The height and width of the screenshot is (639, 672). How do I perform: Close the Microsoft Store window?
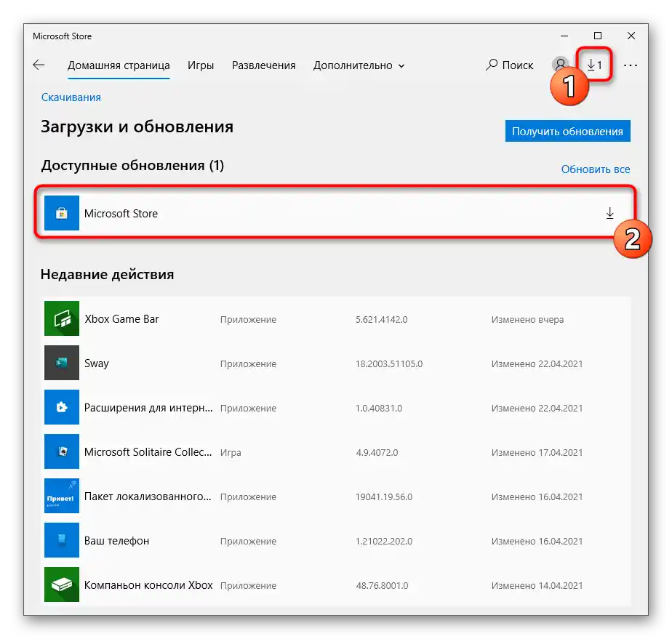coord(631,36)
